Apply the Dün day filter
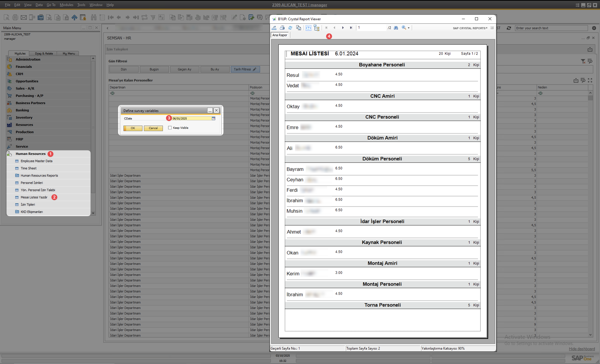The image size is (600, 364). (124, 69)
